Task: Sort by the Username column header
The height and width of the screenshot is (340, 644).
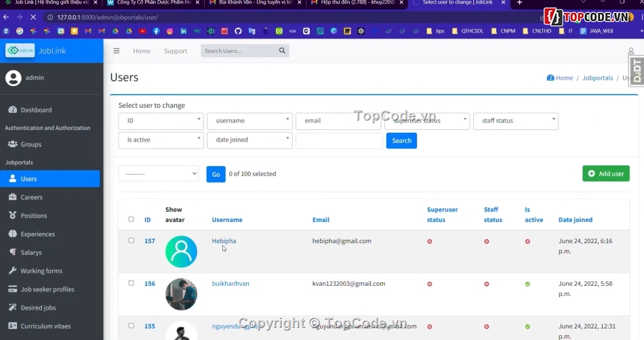Action: coord(227,220)
